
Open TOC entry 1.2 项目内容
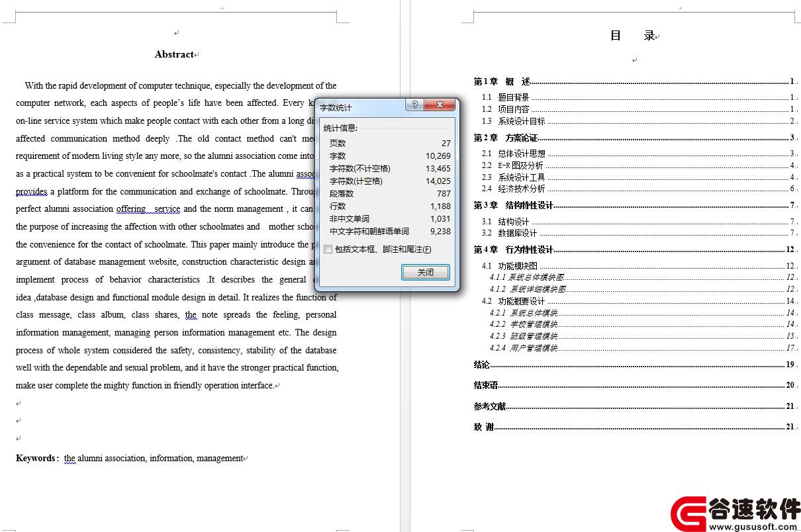click(637, 109)
